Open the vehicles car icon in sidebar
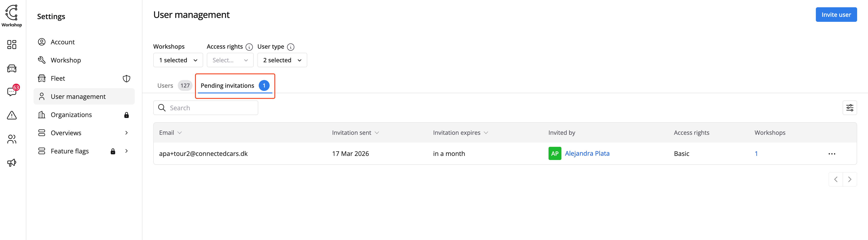Viewport: 868px width, 240px height. click(12, 69)
